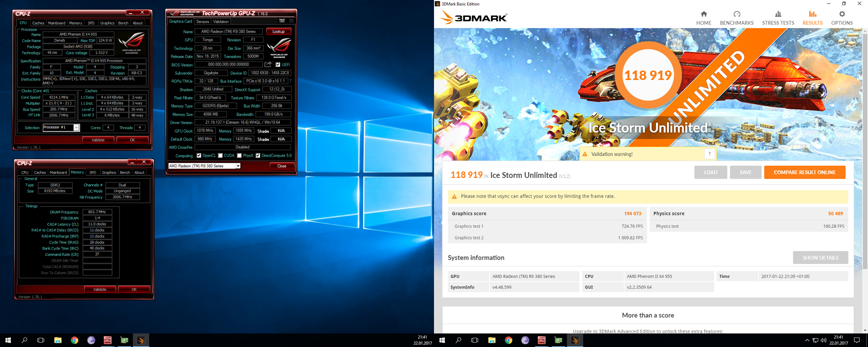Open the Action Center notifications icon
The width and height of the screenshot is (868, 347).
857,340
